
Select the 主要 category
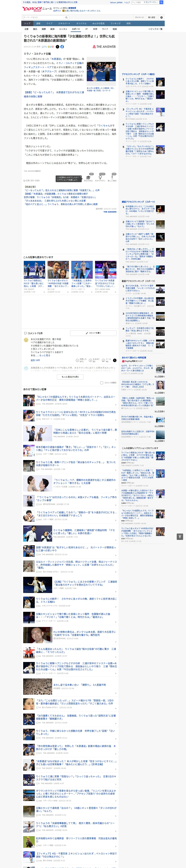[x=26, y=29]
